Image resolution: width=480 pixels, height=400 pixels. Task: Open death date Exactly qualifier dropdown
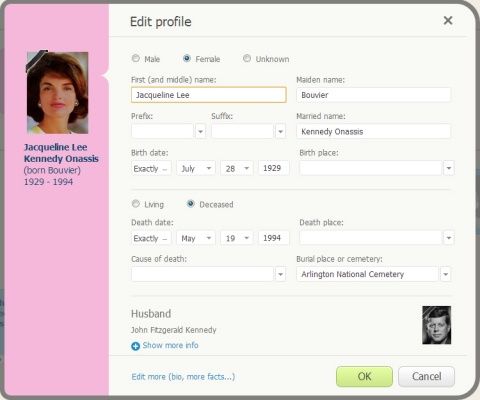[151, 238]
